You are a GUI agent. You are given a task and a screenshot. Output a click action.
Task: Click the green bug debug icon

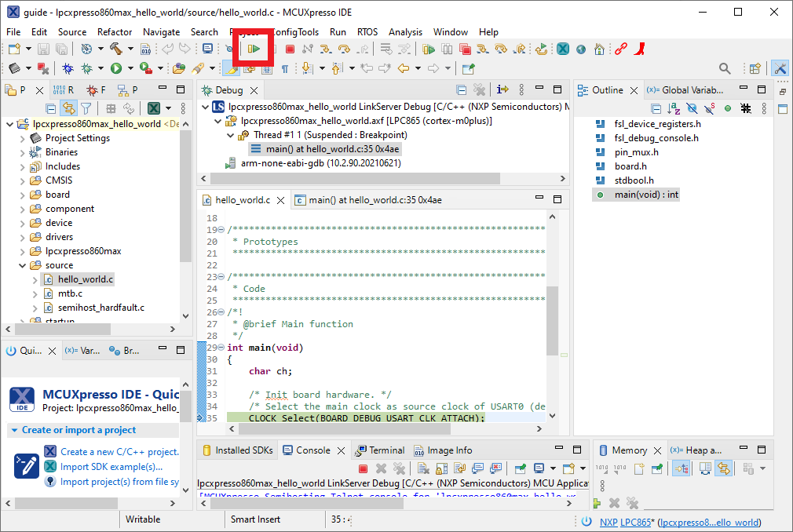[x=87, y=69]
